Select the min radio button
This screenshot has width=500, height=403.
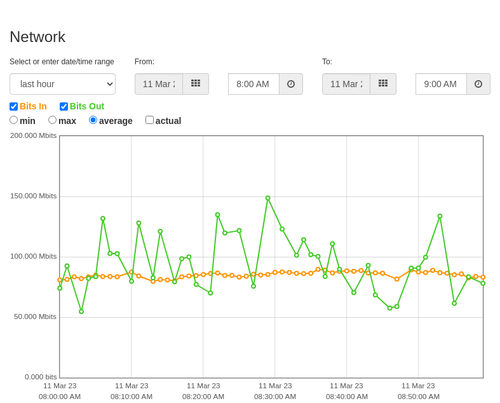point(14,120)
